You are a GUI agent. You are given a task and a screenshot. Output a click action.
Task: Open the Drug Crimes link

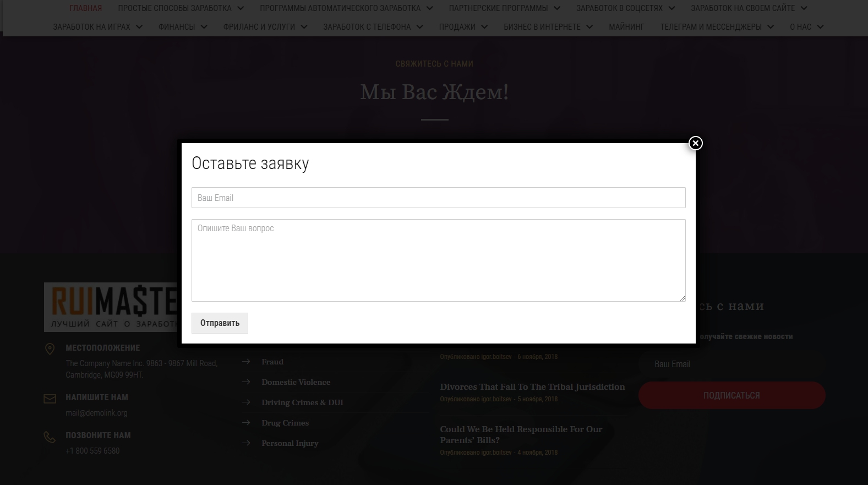pos(285,423)
